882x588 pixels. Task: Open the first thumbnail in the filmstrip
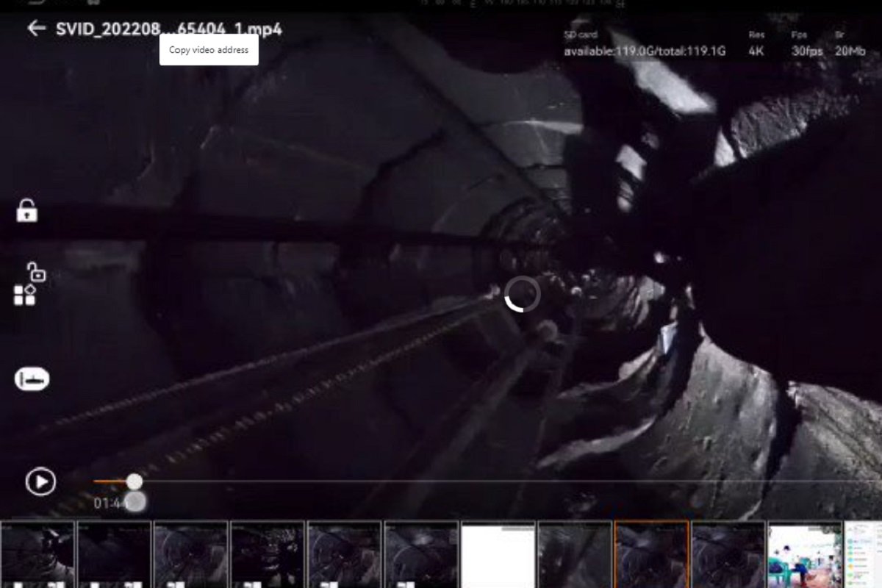tap(37, 554)
